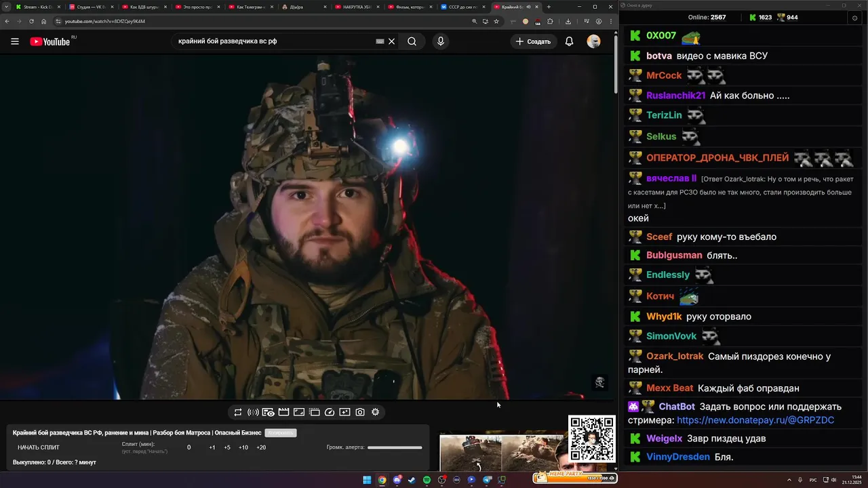Add +10 minutes to the split

coord(243,447)
